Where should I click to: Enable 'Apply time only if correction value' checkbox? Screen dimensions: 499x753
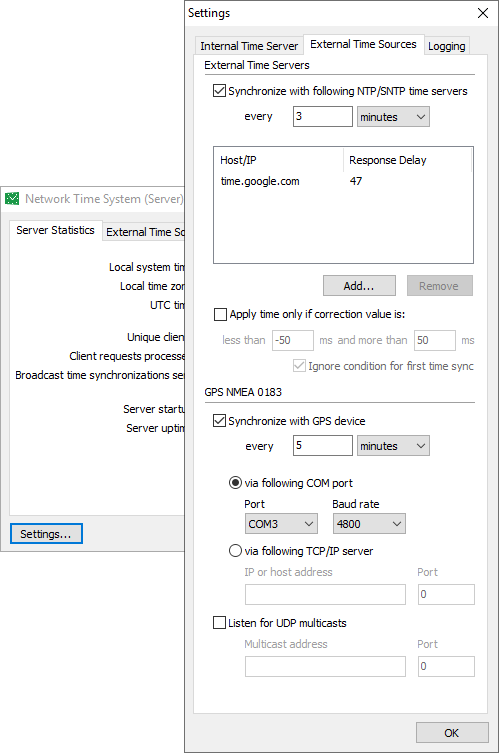(x=220, y=314)
